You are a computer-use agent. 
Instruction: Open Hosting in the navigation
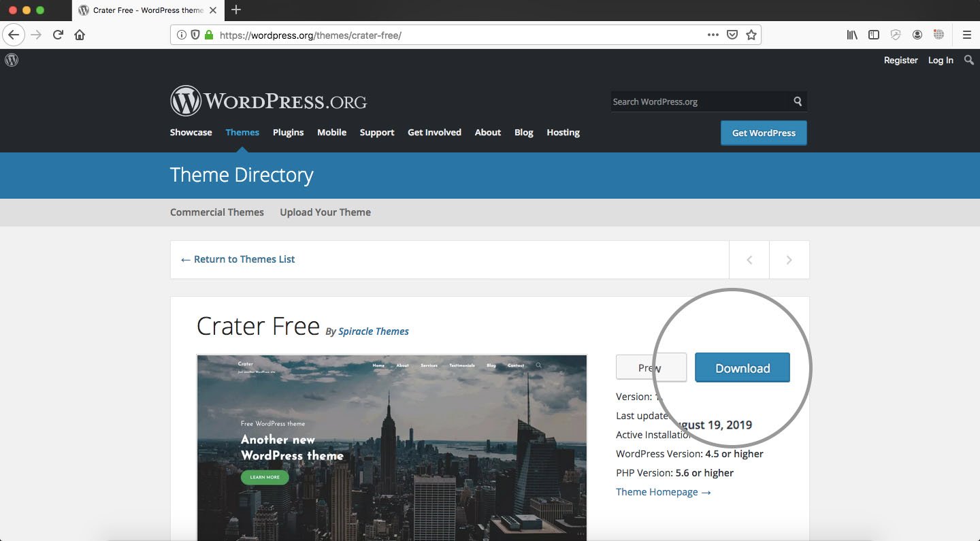point(563,132)
